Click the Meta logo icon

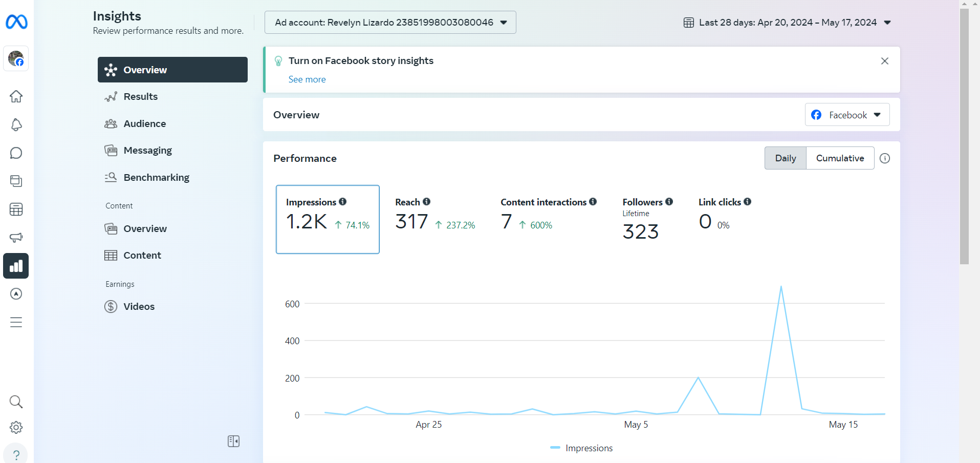pyautogui.click(x=16, y=22)
